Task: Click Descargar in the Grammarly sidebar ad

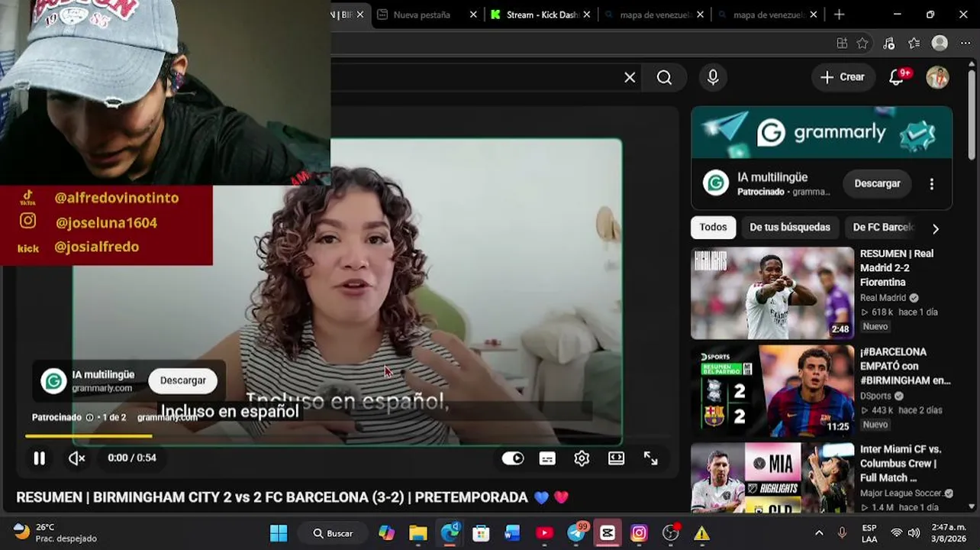Action: point(877,183)
